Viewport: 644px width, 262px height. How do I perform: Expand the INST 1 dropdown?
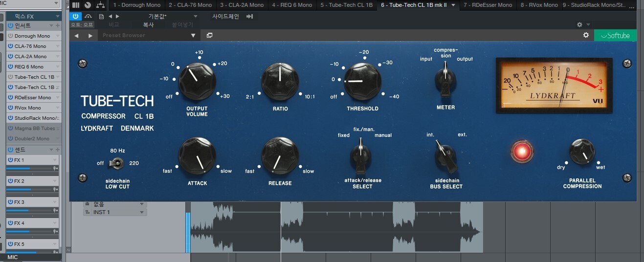[x=142, y=212]
